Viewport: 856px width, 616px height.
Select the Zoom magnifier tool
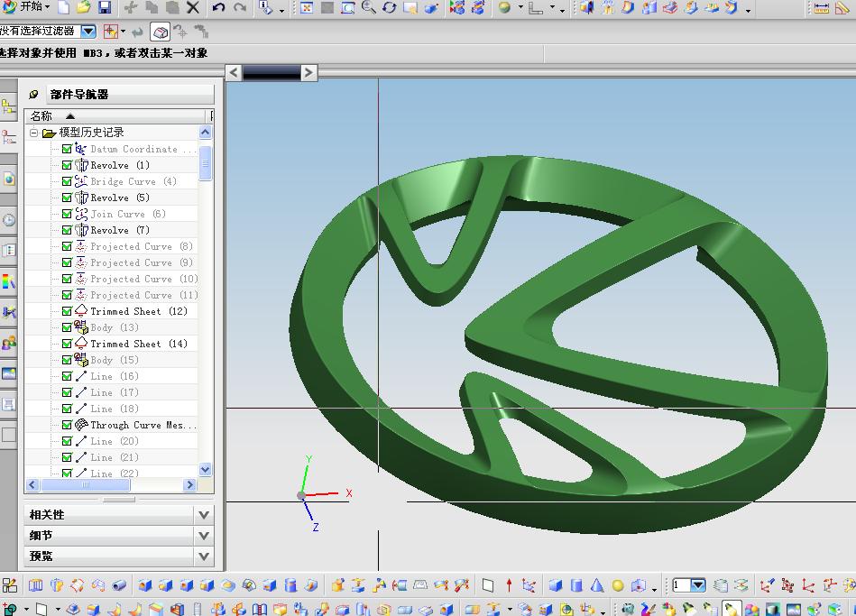(x=369, y=7)
